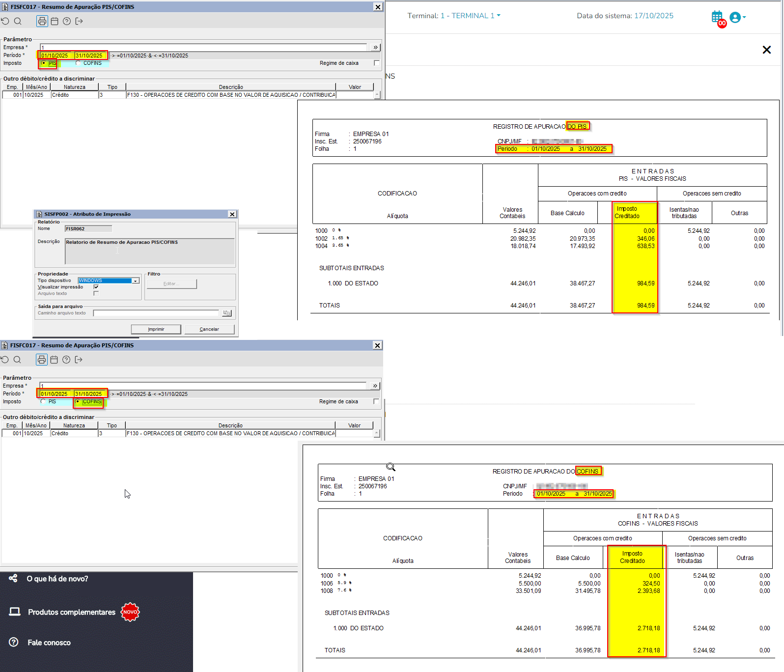
Task: Click the Valor column header in the PIS-selected window
Action: click(355, 87)
